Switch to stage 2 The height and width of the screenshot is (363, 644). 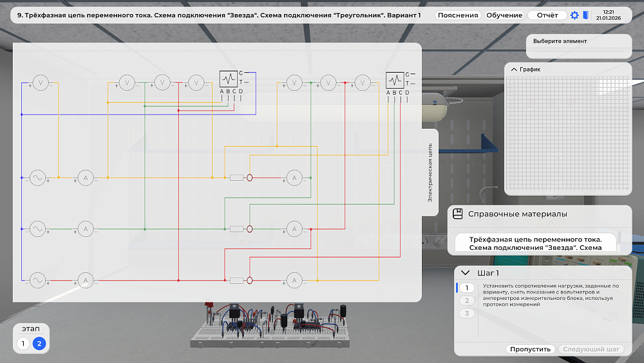[39, 343]
